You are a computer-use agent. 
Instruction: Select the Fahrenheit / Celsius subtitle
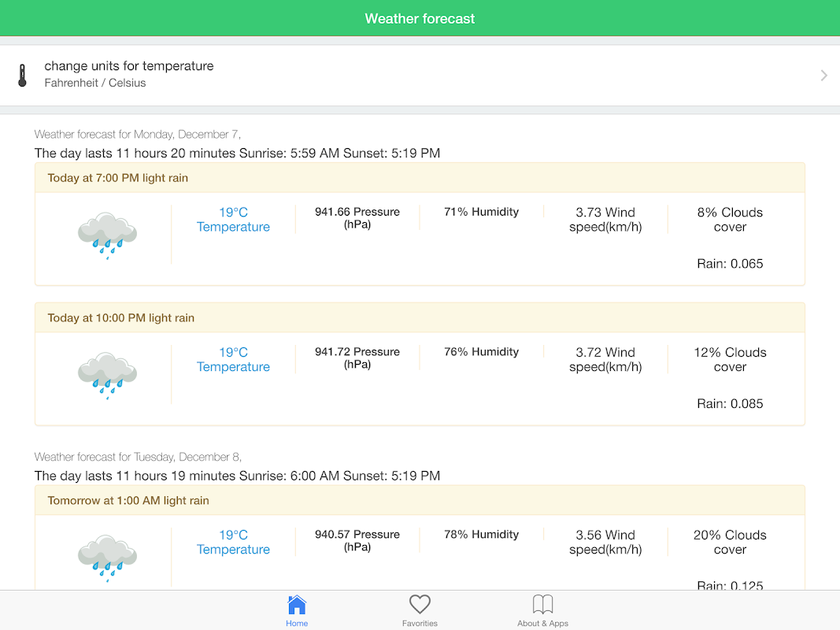95,83
